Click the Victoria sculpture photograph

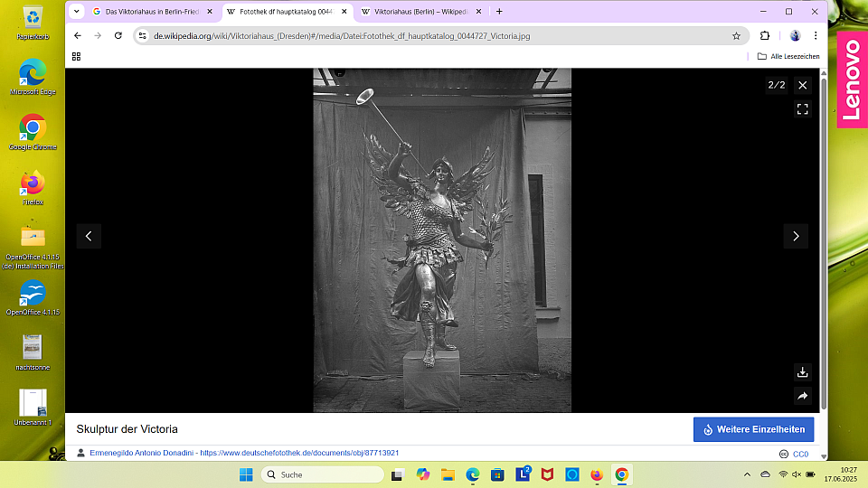[442, 240]
